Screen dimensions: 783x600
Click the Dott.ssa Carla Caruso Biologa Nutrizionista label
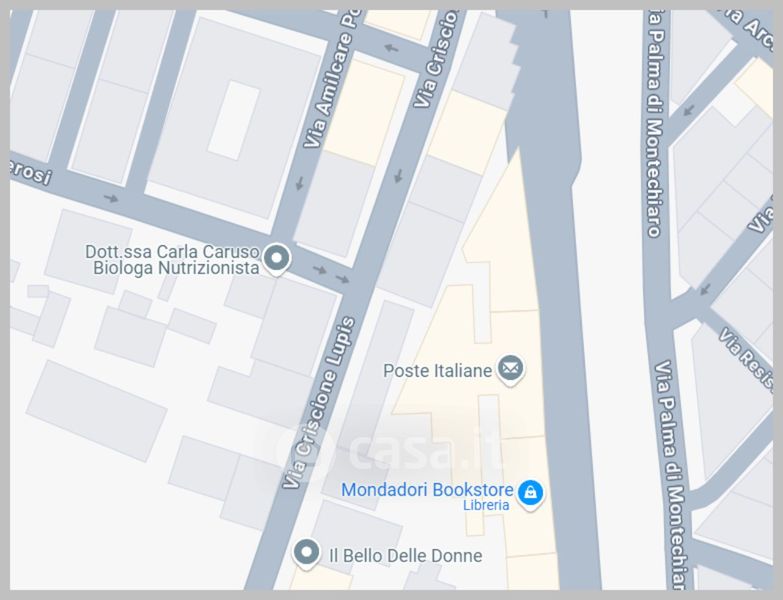[173, 260]
